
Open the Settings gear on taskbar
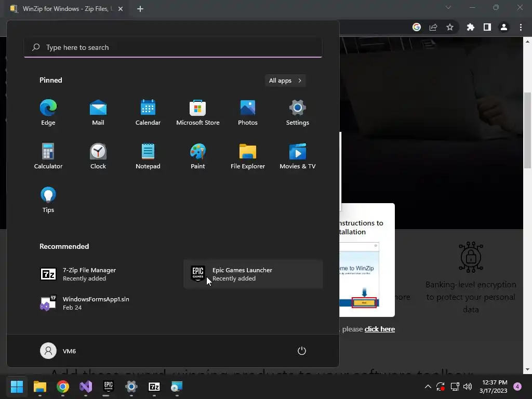point(131,387)
